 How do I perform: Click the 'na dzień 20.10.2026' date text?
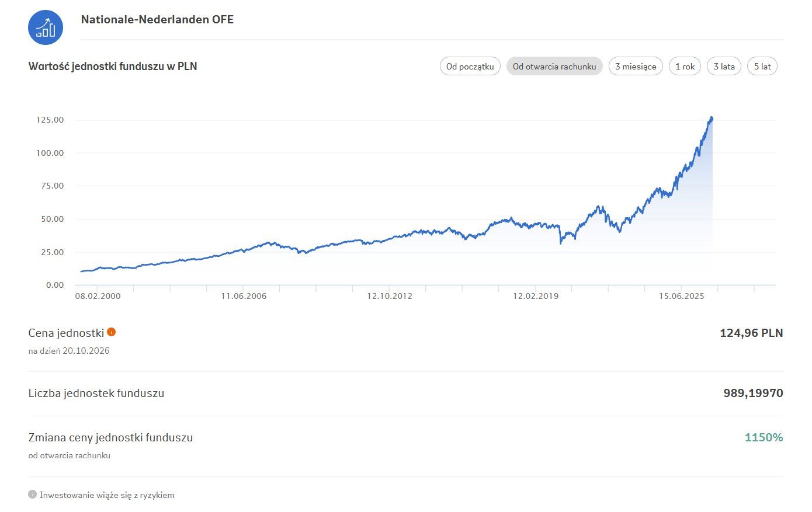point(69,351)
